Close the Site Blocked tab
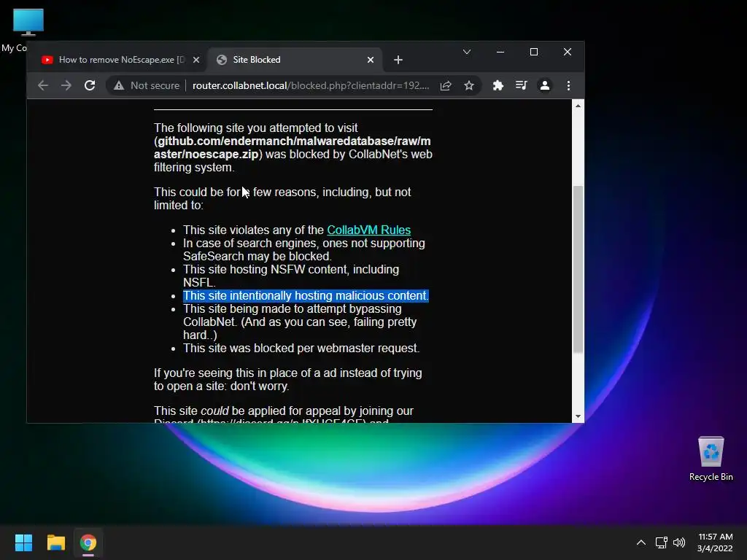The height and width of the screenshot is (560, 747). click(x=371, y=60)
